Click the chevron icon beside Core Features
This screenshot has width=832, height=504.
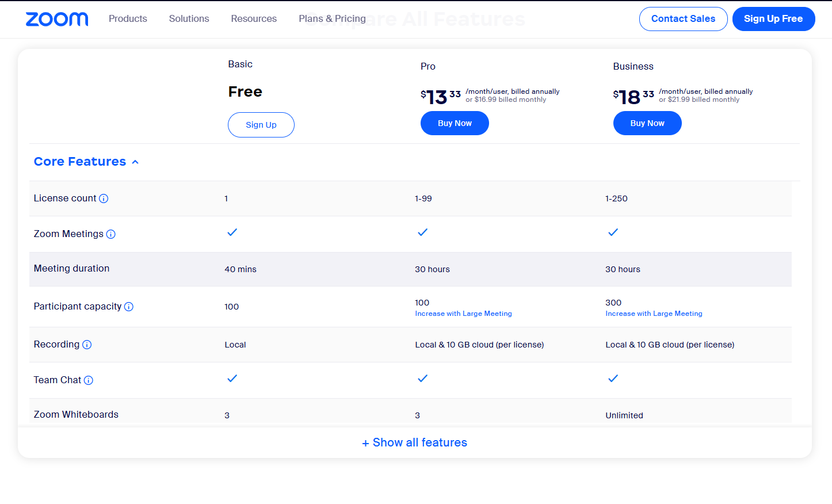(135, 162)
